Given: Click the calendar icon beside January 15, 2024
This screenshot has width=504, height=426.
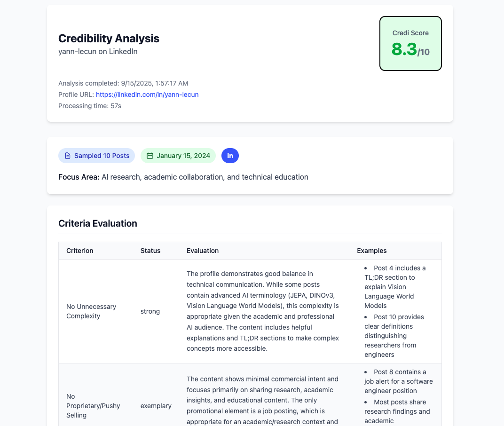Looking at the screenshot, I should pos(150,156).
